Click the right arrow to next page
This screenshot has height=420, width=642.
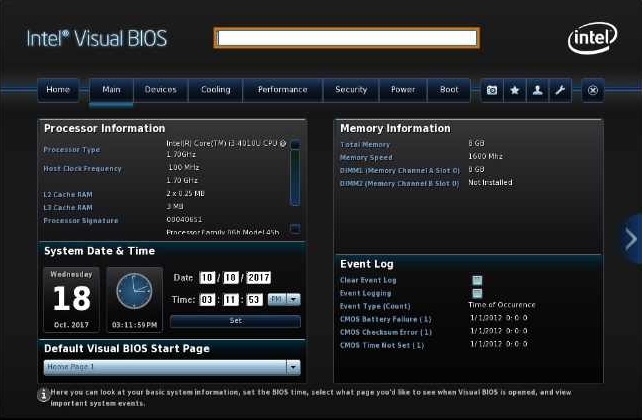click(x=630, y=239)
